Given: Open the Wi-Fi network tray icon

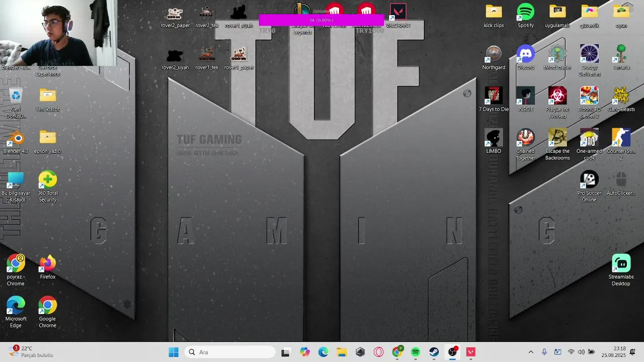Looking at the screenshot, I should [571, 352].
